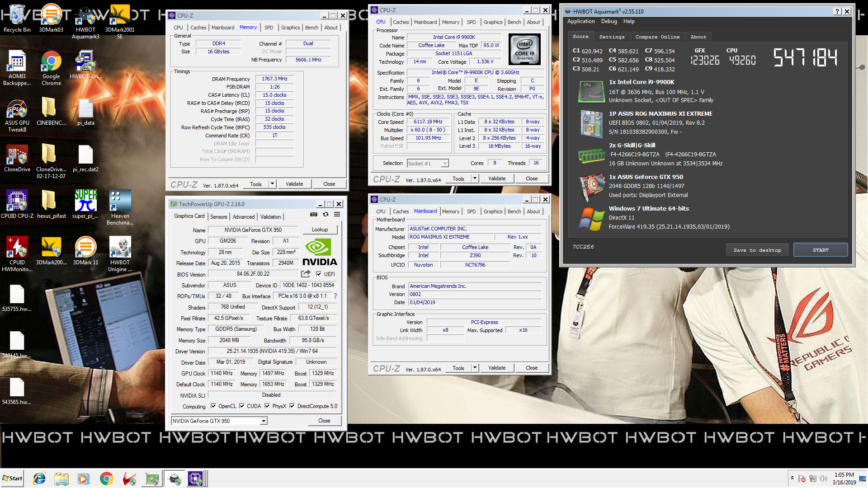This screenshot has height=488, width=868.
Task: Launch the 3DMark03 desktop shortcut
Action: point(51,19)
